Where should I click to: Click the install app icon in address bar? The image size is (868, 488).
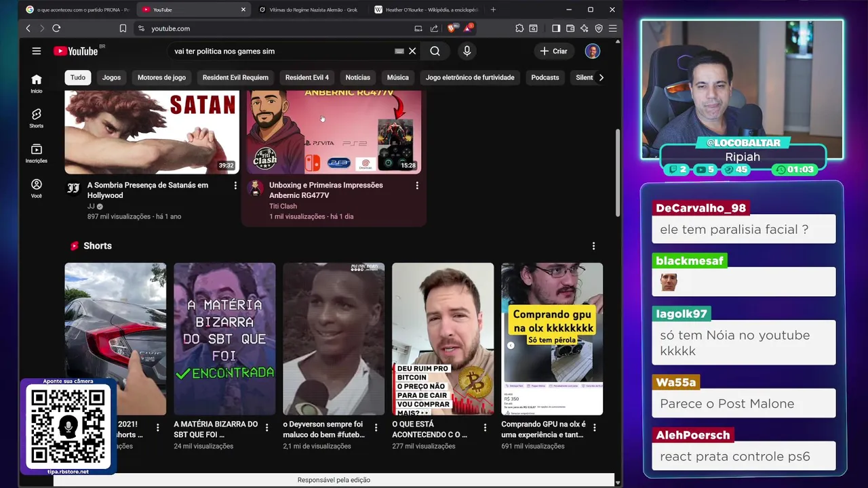[418, 28]
